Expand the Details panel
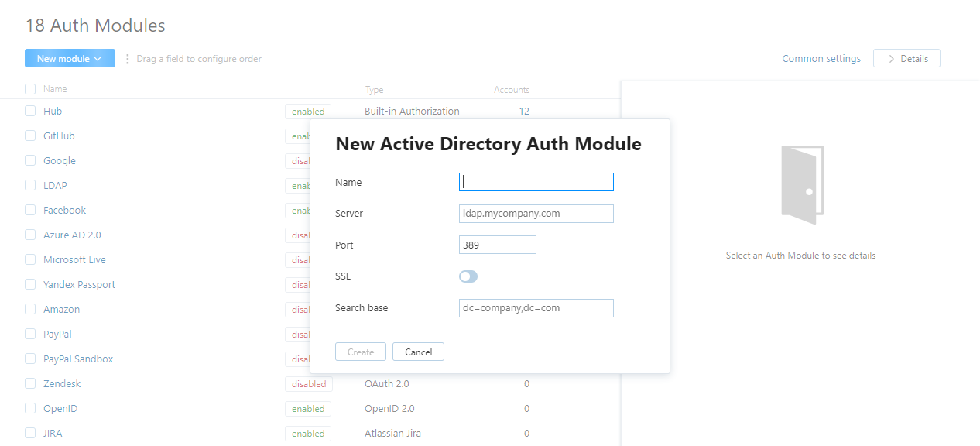This screenshot has height=446, width=980. [906, 58]
